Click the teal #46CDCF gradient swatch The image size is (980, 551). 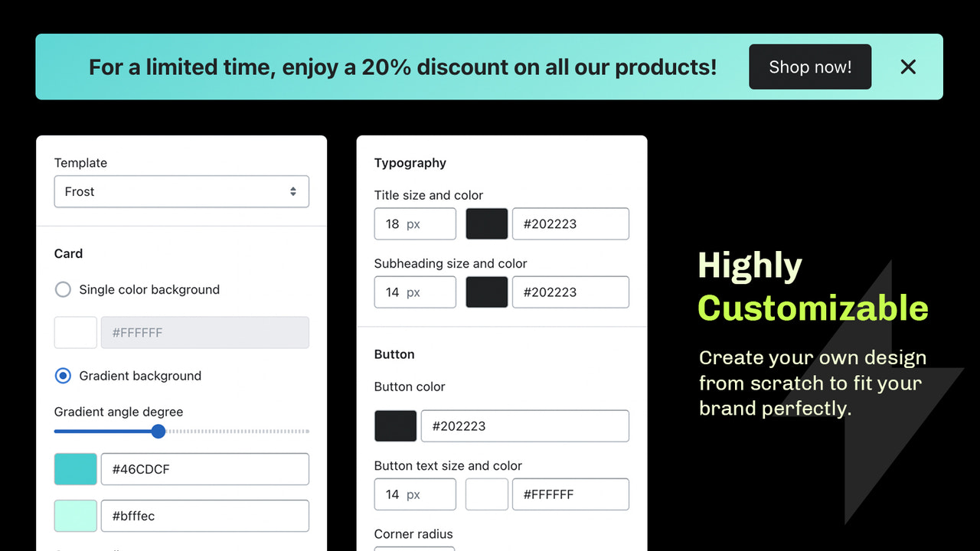point(75,469)
